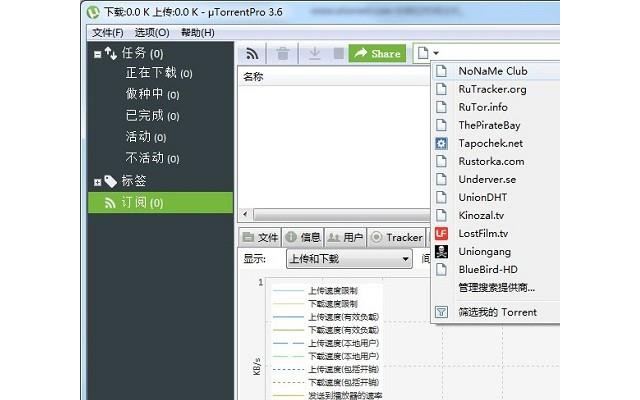Screen dimensions: 640x400
Task: Select 活动 (0) in sidebar
Action: pyautogui.click(x=146, y=137)
